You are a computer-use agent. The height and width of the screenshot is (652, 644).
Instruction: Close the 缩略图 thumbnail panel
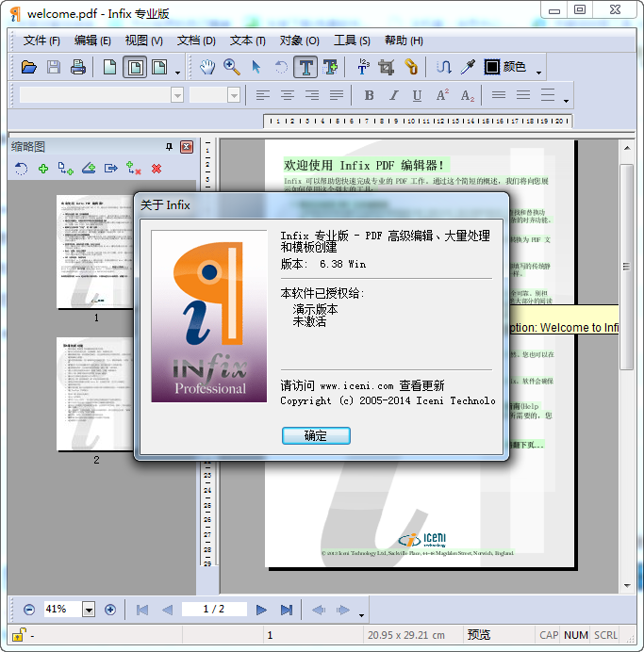[x=187, y=147]
